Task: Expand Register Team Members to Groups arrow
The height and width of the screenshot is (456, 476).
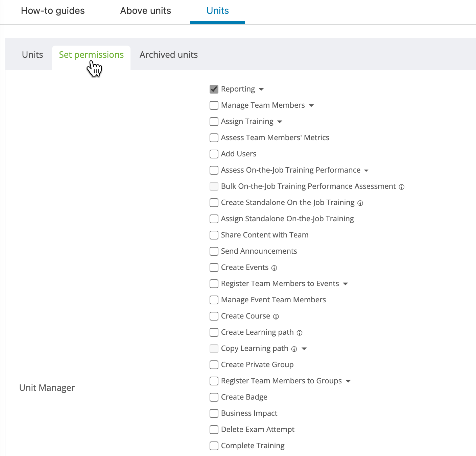Action: [x=348, y=381]
